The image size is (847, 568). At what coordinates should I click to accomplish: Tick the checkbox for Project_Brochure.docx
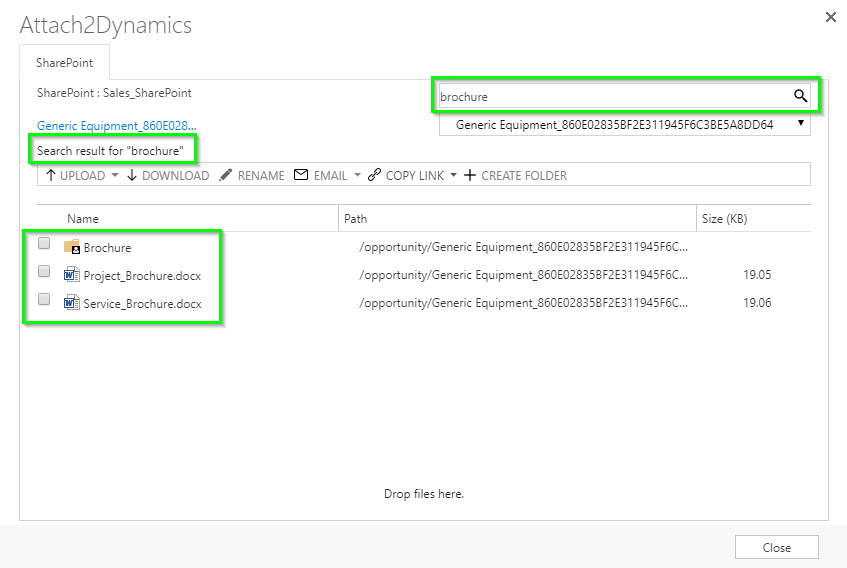tap(44, 271)
